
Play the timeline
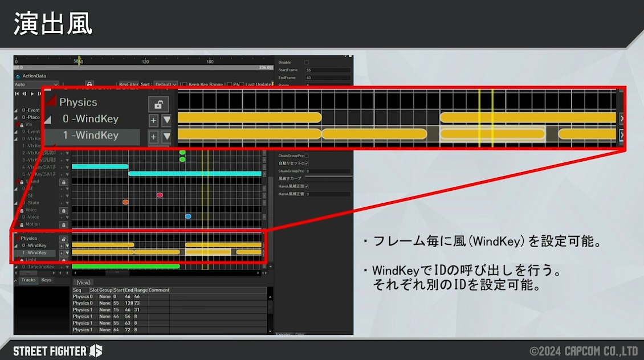(x=32, y=93)
